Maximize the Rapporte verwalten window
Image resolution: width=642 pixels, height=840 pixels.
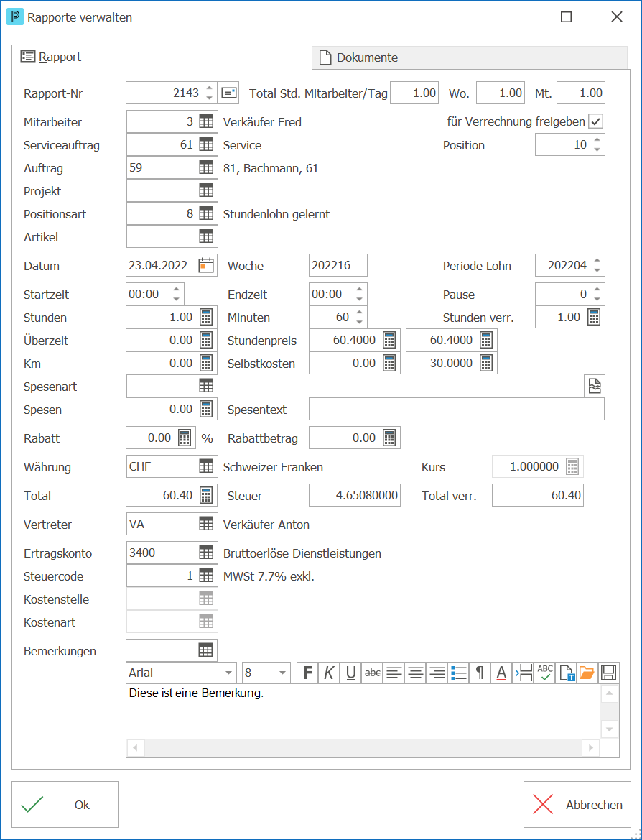[566, 17]
